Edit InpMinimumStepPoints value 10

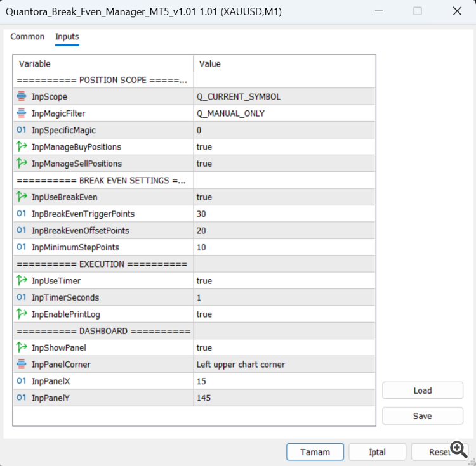[x=284, y=247]
